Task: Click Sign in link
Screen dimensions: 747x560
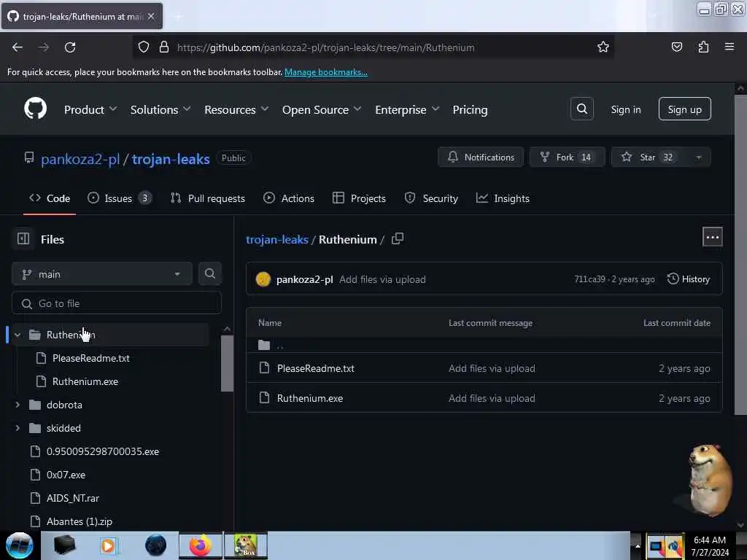Action: [x=625, y=109]
